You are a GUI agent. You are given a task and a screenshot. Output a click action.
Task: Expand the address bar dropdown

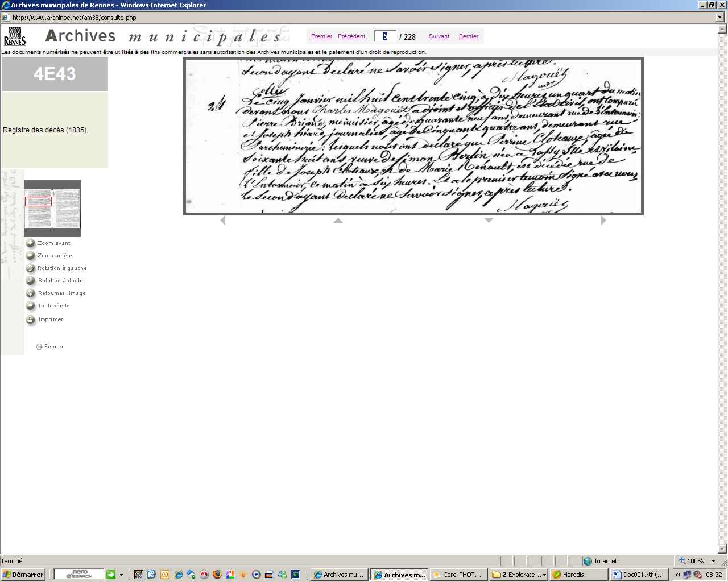(720, 17)
